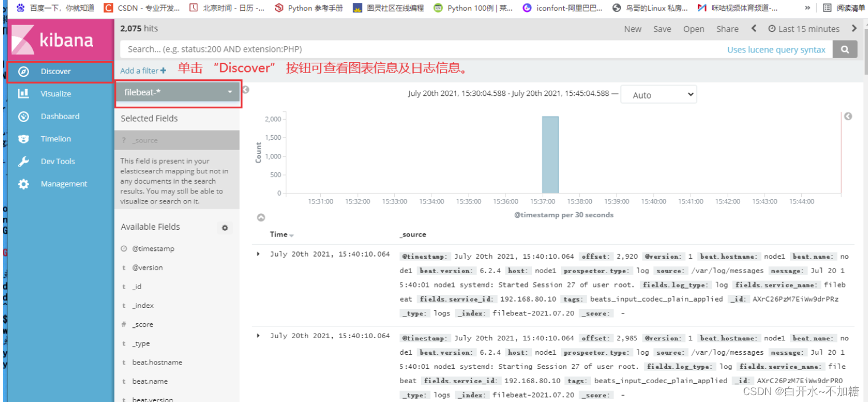The height and width of the screenshot is (402, 868).
Task: Open the Auto interval dropdown
Action: click(659, 95)
